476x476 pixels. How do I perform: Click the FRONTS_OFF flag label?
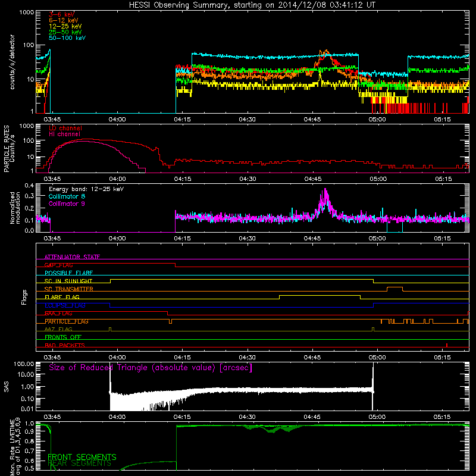[63, 337]
